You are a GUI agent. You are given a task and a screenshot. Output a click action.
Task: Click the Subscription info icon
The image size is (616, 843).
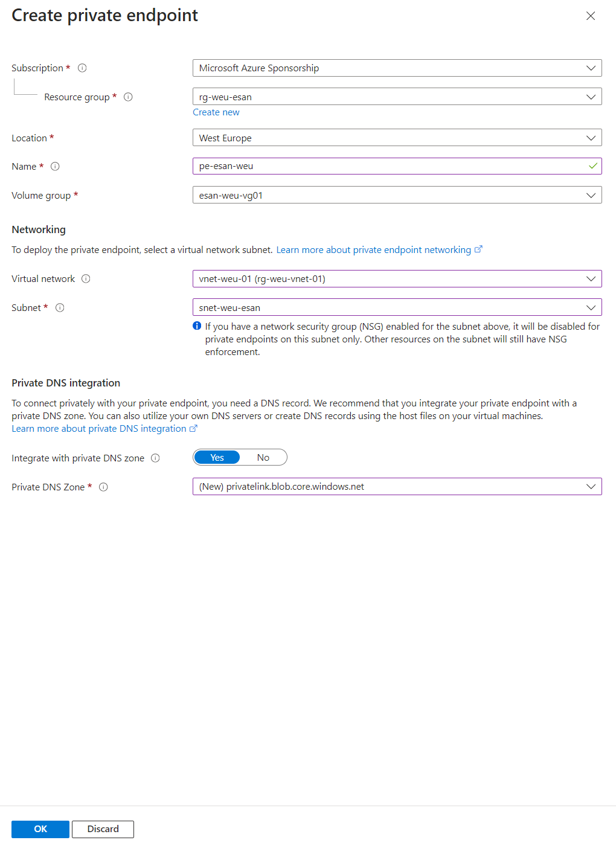pyautogui.click(x=82, y=68)
